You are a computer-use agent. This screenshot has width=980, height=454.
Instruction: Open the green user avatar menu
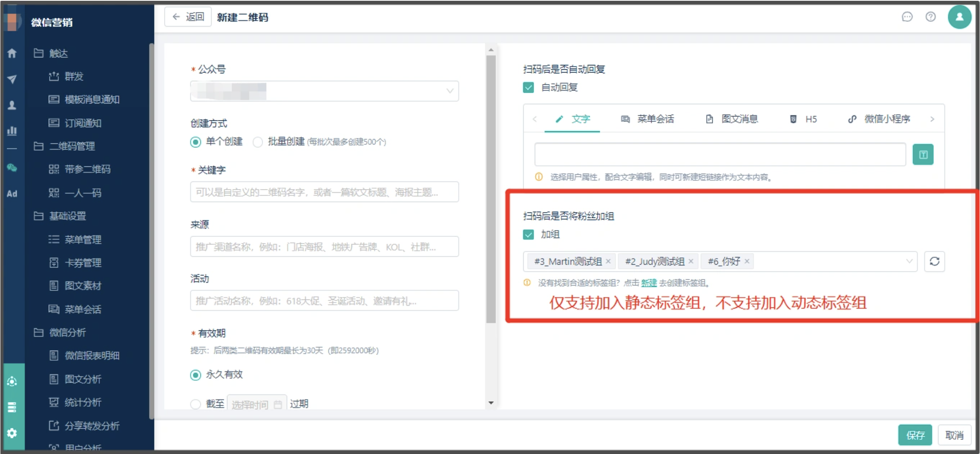point(959,17)
